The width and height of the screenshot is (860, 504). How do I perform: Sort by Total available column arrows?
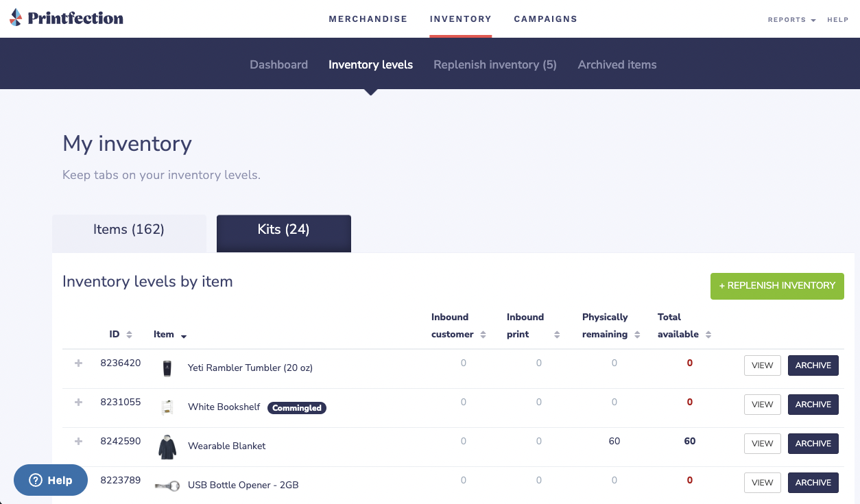[x=708, y=335]
